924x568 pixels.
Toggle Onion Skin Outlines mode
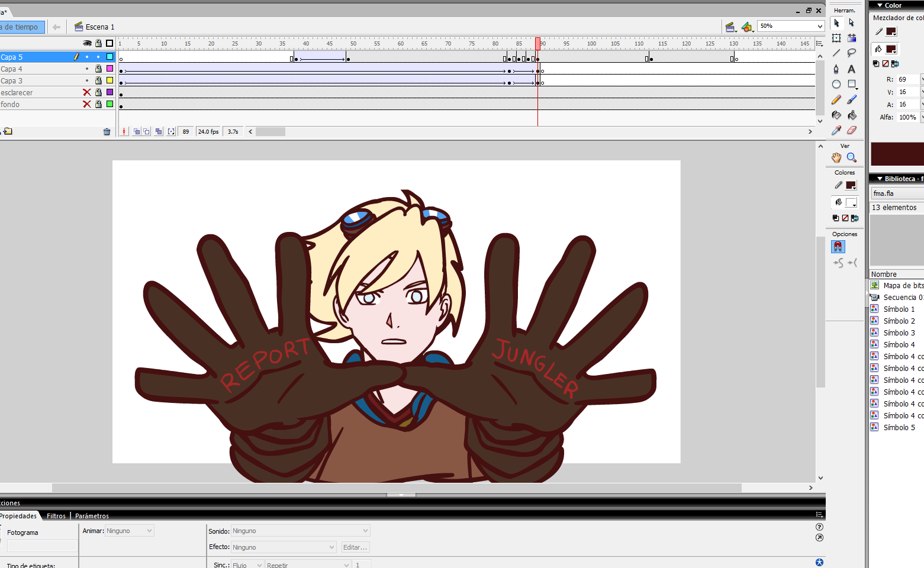[x=146, y=131]
